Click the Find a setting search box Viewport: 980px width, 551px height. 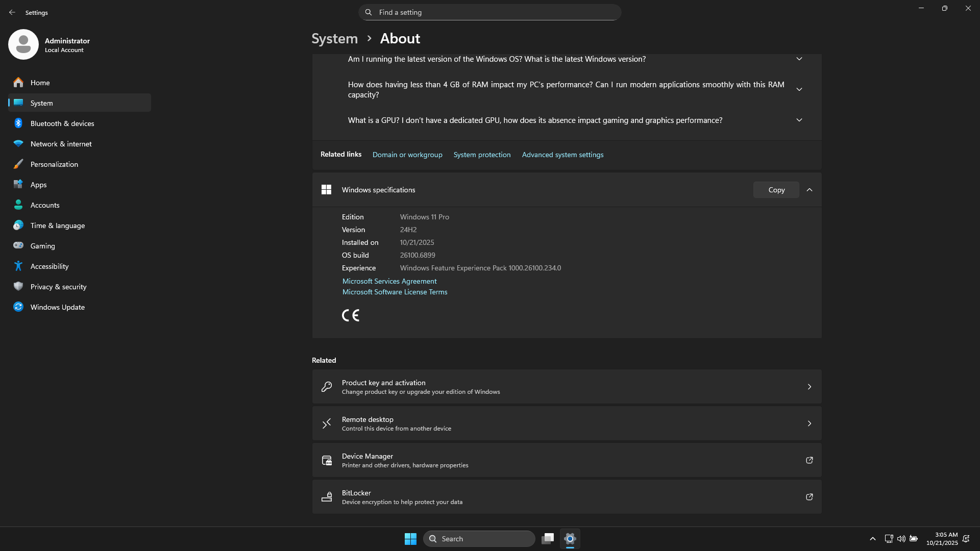[x=490, y=12]
